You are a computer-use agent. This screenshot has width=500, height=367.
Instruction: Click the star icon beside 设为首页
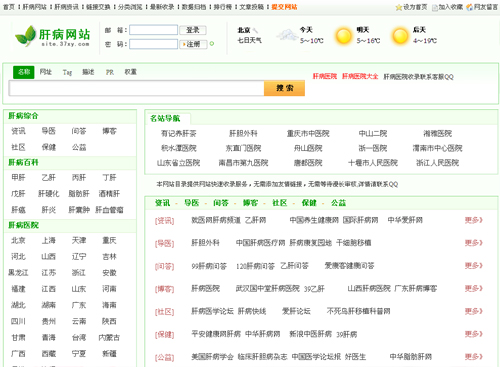tap(399, 7)
